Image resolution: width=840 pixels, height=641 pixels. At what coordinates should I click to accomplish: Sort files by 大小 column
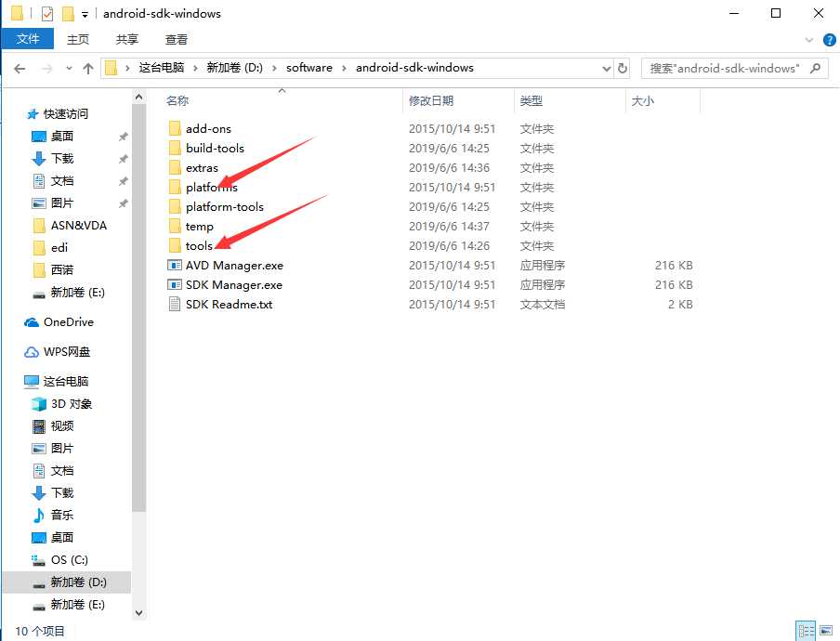[642, 100]
